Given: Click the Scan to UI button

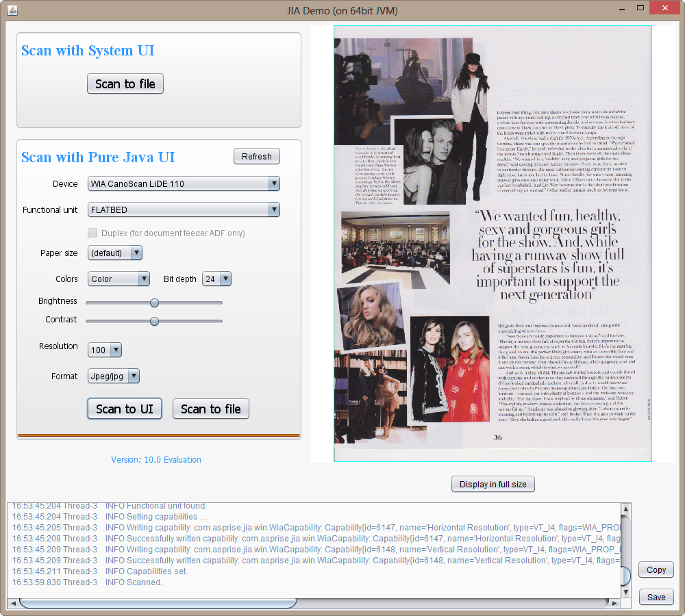Looking at the screenshot, I should [125, 409].
